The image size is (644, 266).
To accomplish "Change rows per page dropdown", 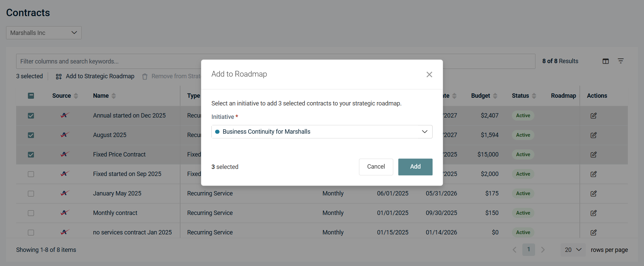I will coord(573,250).
